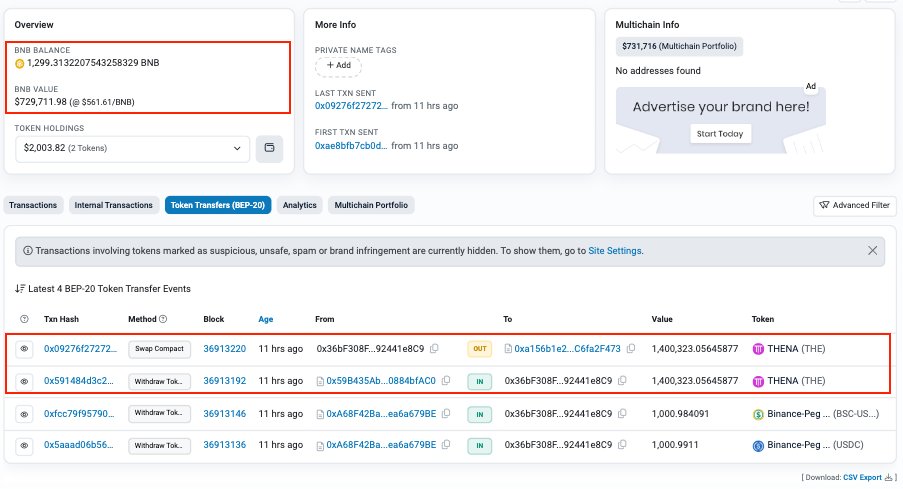
Task: Click Start Today advertise button
Action: coord(720,134)
